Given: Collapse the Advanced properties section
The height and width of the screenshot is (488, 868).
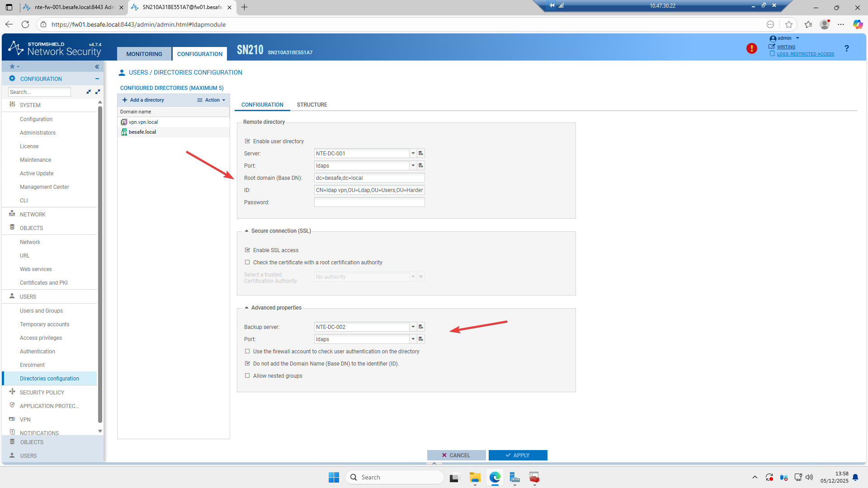Looking at the screenshot, I should 246,308.
